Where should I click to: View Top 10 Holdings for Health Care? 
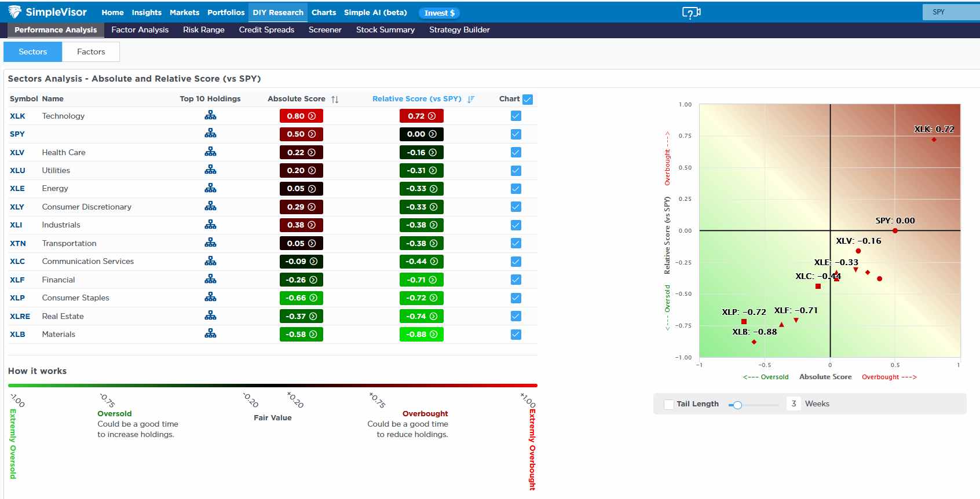pos(210,152)
